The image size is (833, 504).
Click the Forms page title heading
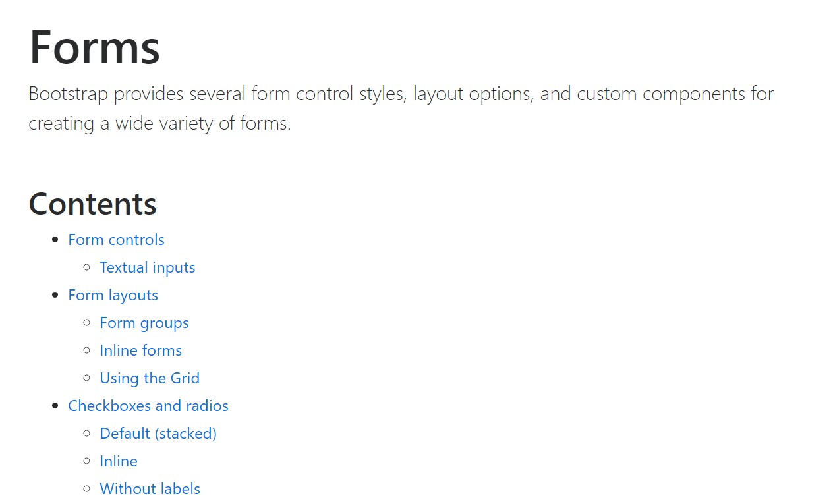[94, 47]
